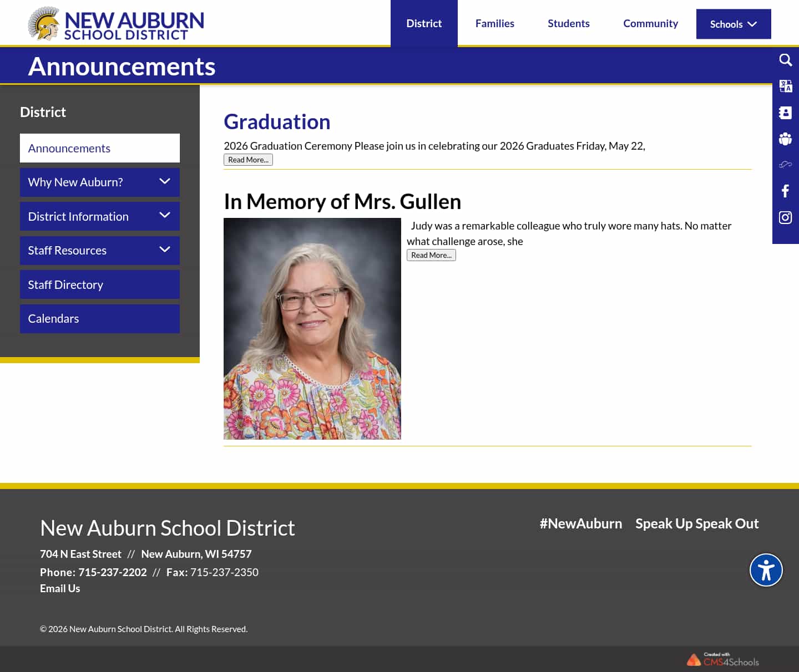
Task: Open the accessibility options widget
Action: click(x=766, y=569)
